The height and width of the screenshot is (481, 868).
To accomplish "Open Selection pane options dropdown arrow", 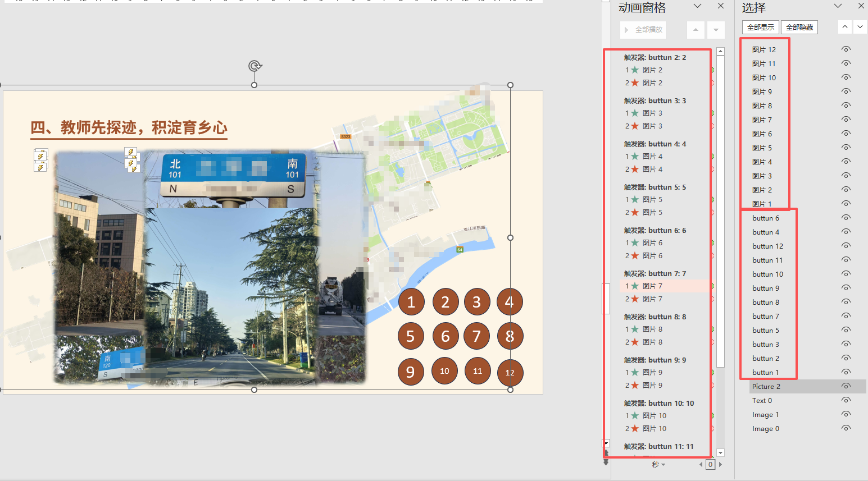I will pyautogui.click(x=838, y=6).
